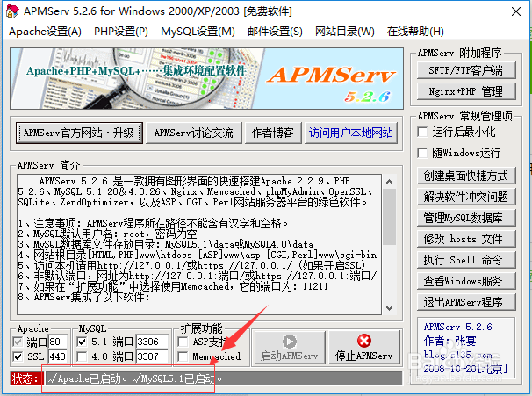
Task: Click the 简介 scrollbar thumb
Action: coord(390,217)
